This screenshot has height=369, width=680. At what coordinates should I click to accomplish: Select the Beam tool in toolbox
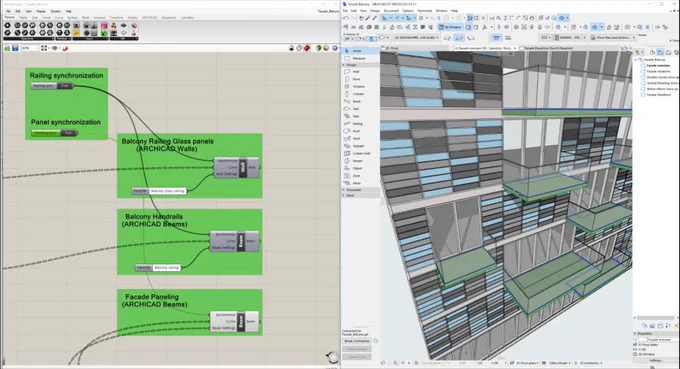(x=360, y=101)
